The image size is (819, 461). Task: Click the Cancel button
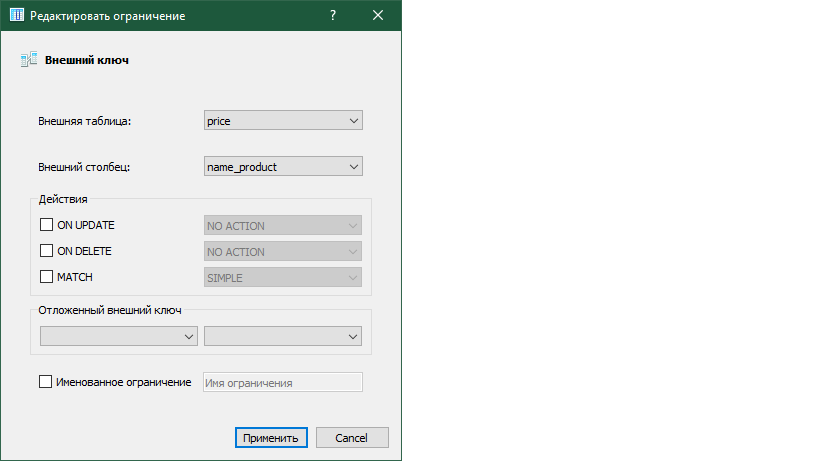coord(352,438)
